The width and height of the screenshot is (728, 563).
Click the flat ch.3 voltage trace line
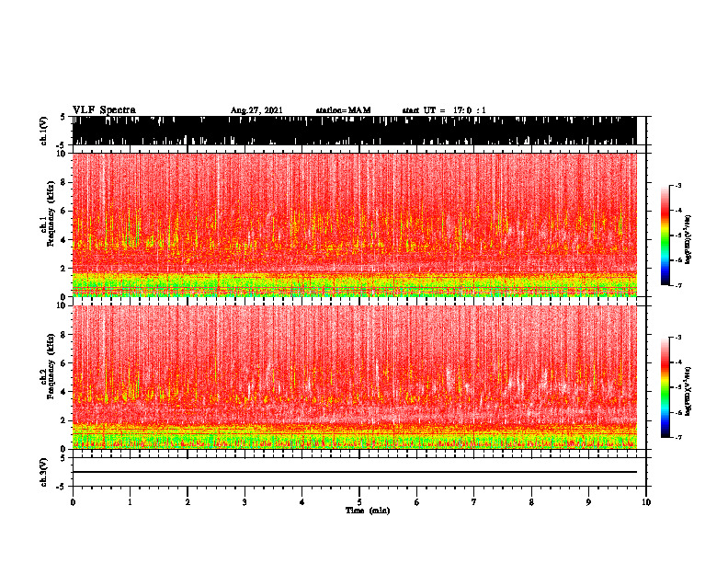(x=355, y=472)
